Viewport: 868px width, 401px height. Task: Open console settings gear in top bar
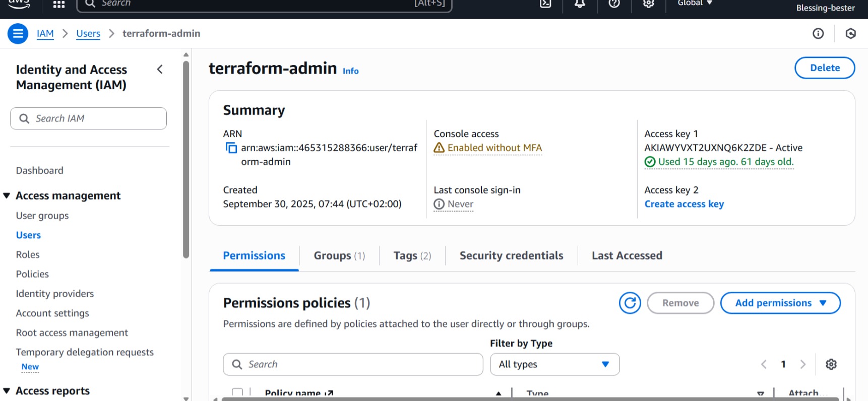(x=649, y=4)
